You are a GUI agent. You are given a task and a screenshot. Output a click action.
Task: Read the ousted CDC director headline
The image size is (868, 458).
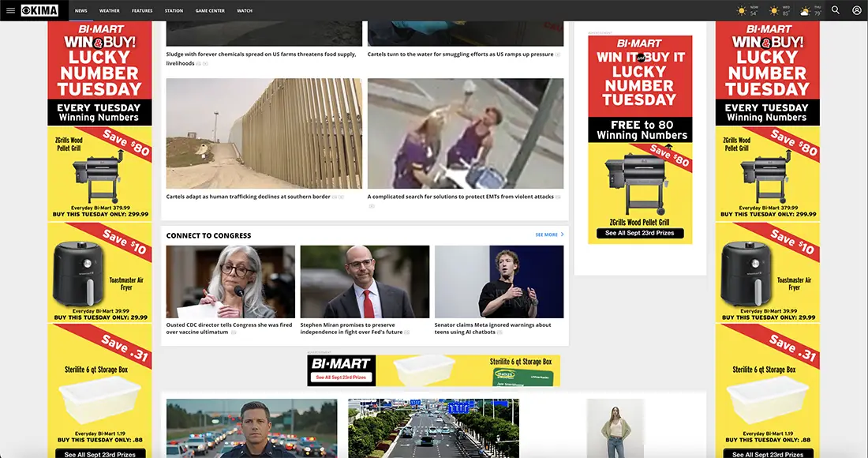click(x=229, y=328)
